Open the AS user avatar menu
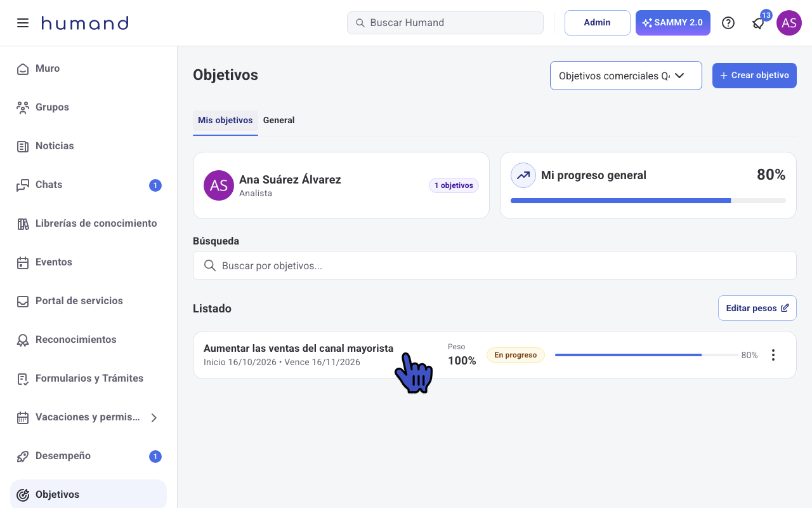The width and height of the screenshot is (812, 508). click(x=789, y=23)
